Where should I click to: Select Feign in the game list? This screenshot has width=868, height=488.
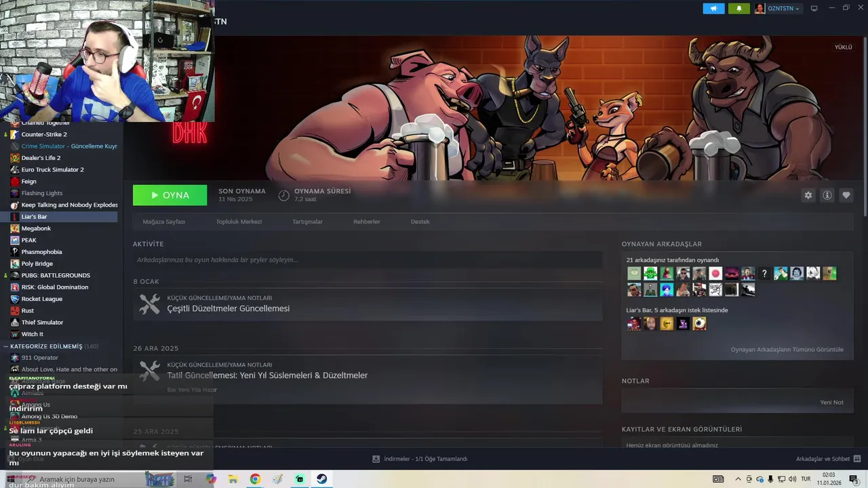pos(28,182)
